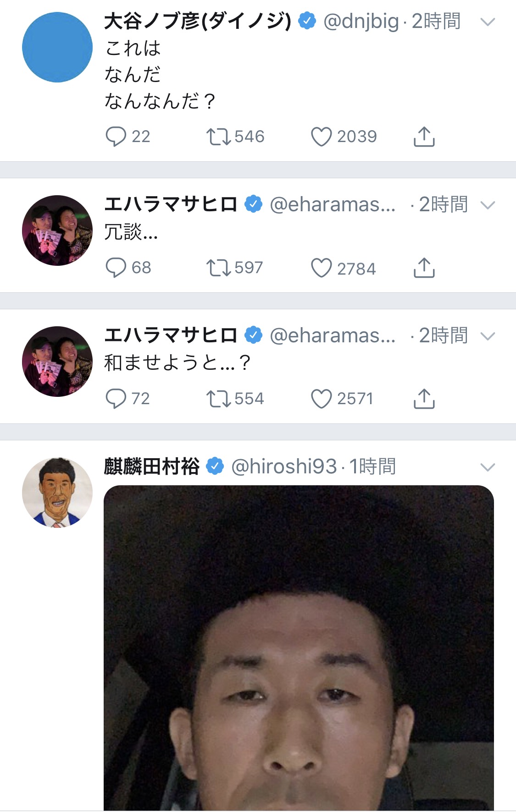The height and width of the screenshot is (812, 516).
Task: Open the 麒麟田村裕 cartoon avatar
Action: (57, 493)
